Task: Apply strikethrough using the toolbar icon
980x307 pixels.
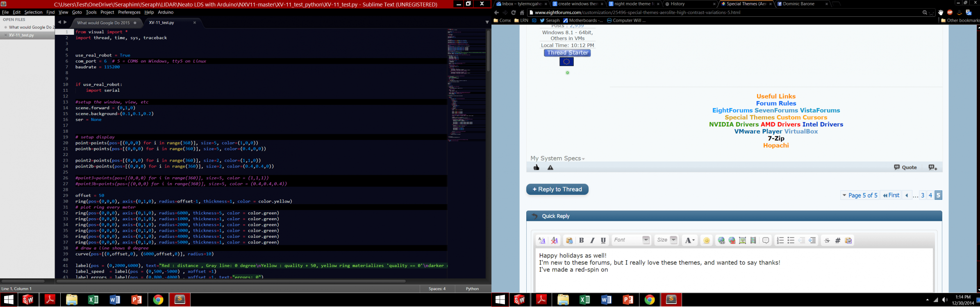Action: coord(827,241)
